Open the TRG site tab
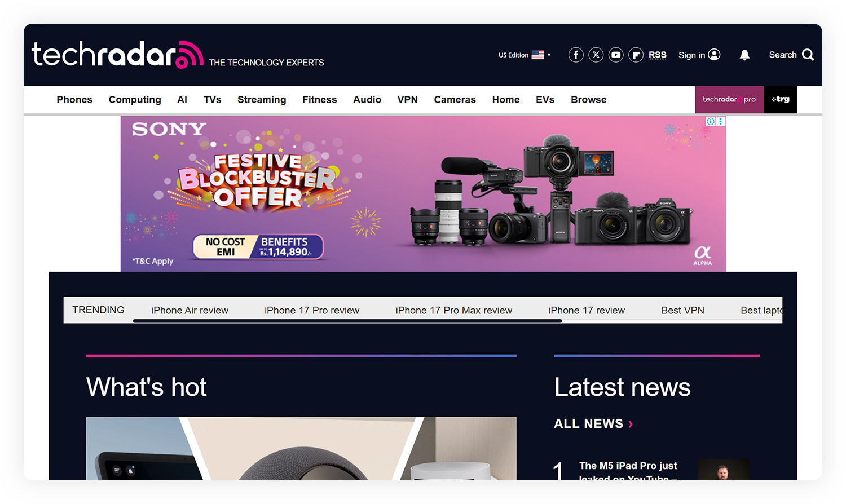 coord(780,100)
